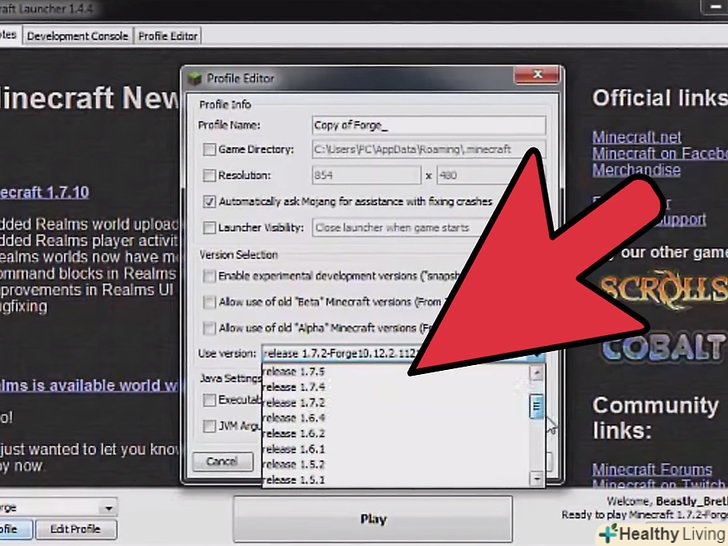Click version list scrollbar thumb

click(x=537, y=406)
